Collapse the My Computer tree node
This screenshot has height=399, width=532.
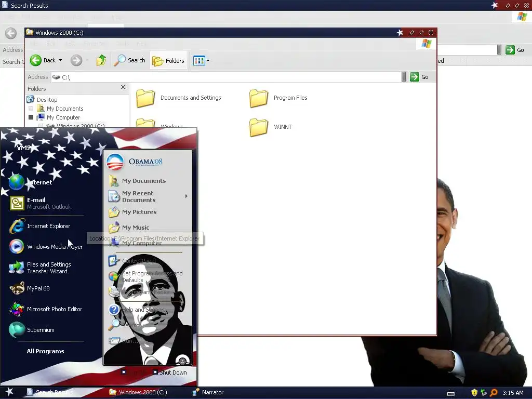pyautogui.click(x=31, y=117)
